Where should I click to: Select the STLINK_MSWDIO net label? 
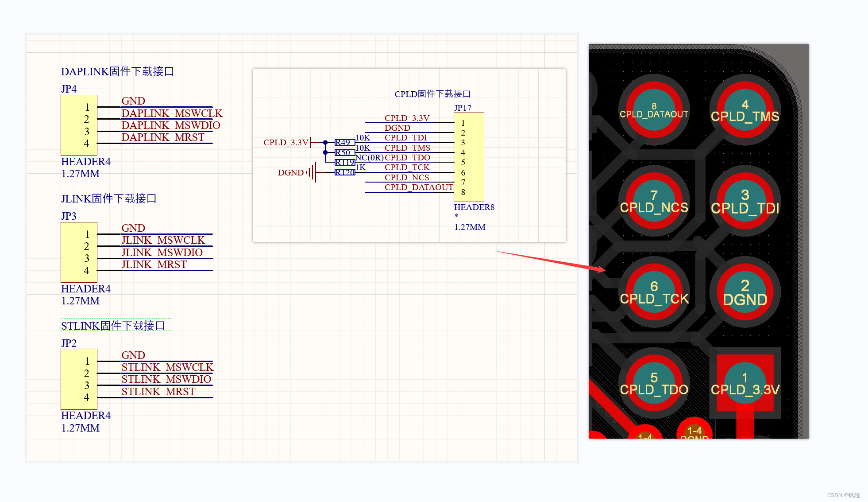[x=166, y=379]
